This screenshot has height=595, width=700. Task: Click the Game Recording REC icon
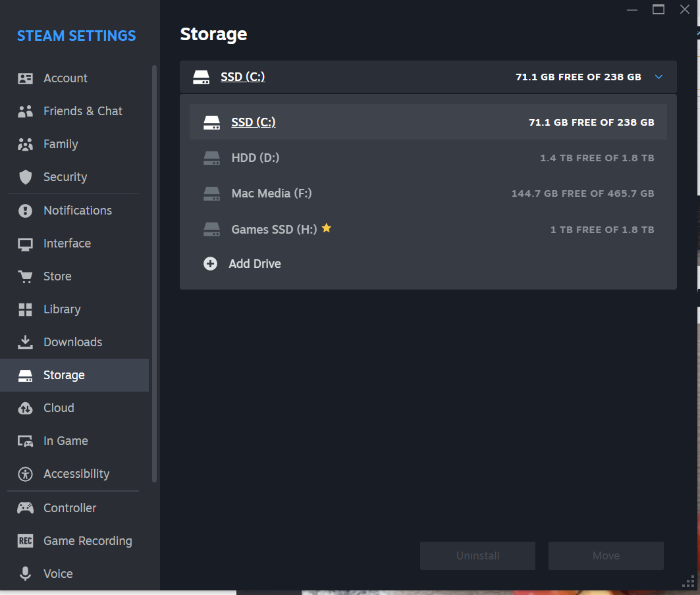tap(26, 541)
